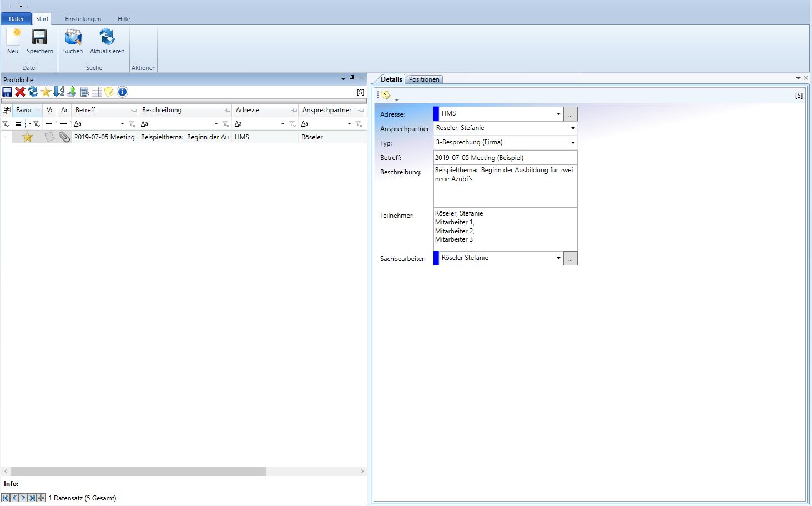
Task: Click the blue color marker beside Adresse
Action: [436, 113]
